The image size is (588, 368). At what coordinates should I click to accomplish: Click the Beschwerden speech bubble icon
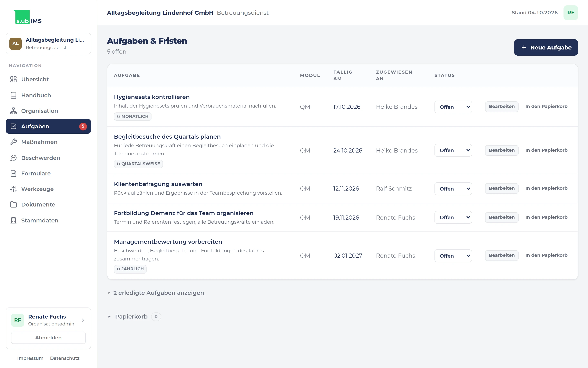coord(13,158)
